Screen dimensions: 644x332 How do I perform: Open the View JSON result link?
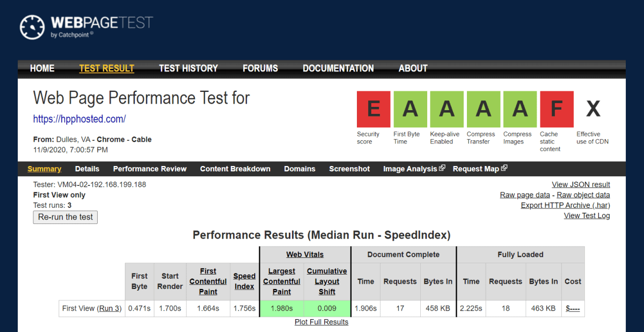(581, 184)
